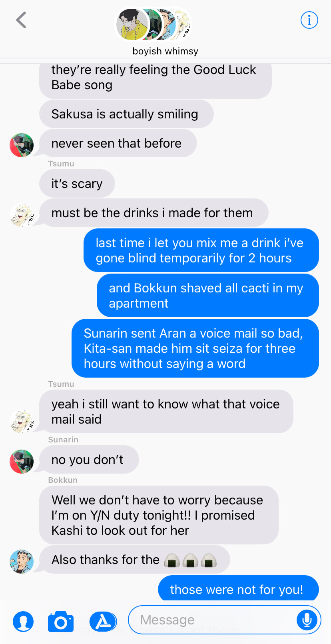Tap Tsumu's avatar beside the drinks message

click(x=22, y=215)
